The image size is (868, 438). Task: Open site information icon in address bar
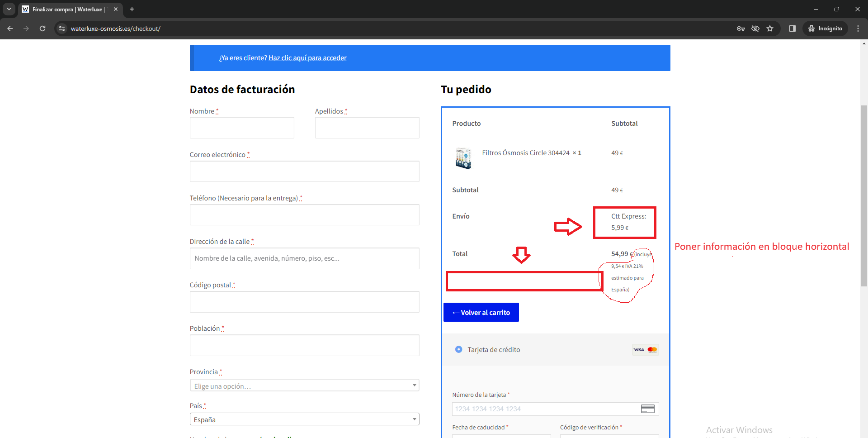point(62,29)
